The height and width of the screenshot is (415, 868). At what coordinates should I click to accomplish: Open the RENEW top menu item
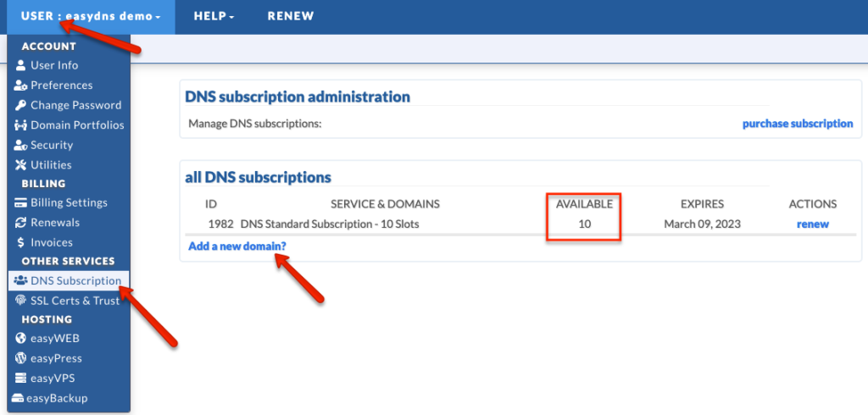291,17
